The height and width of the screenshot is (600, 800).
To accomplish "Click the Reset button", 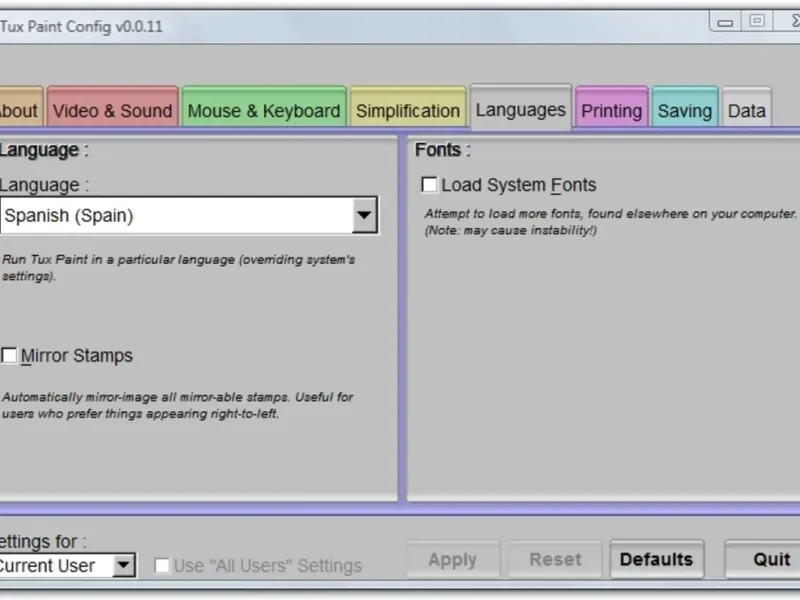I will click(556, 560).
